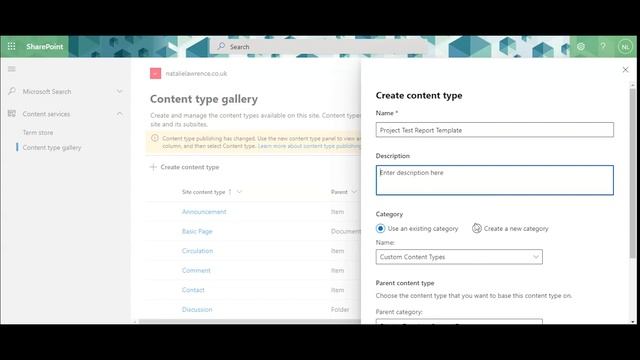Open the Site content type column dropdown
This screenshot has height=360, width=640.
tap(240, 192)
